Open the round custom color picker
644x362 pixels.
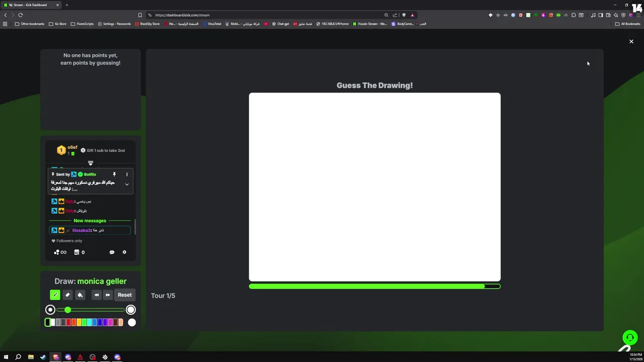[132, 322]
